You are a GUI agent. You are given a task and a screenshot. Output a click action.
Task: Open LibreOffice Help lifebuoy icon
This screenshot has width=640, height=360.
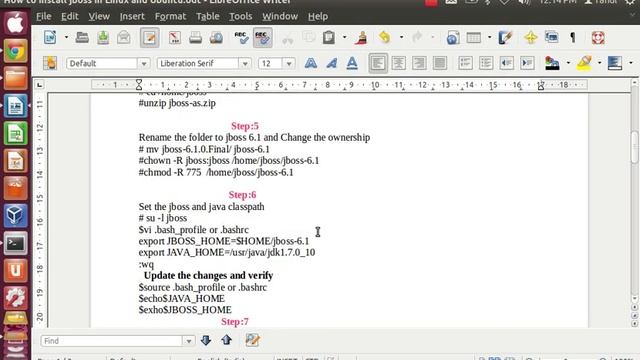pyautogui.click(x=598, y=38)
